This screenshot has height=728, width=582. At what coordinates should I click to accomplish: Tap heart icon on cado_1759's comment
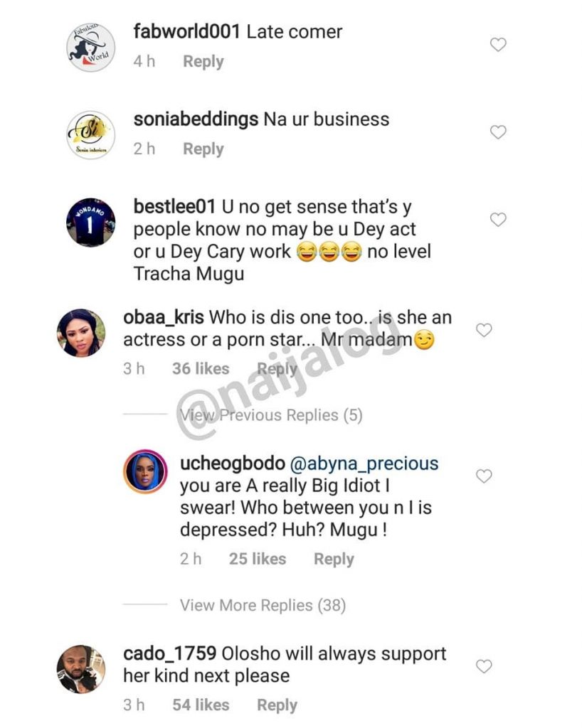tap(484, 666)
